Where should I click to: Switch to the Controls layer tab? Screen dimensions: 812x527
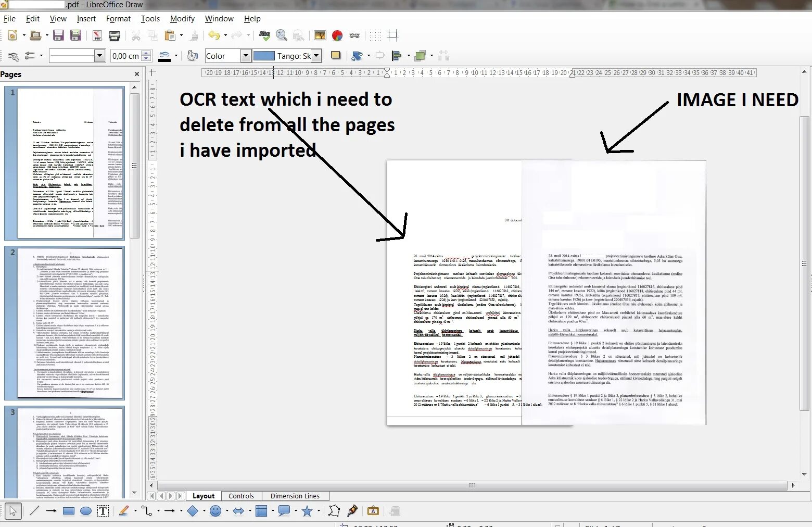(x=241, y=496)
